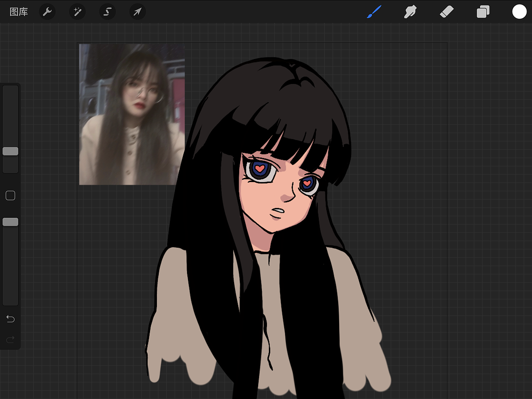The width and height of the screenshot is (532, 399).
Task: Redo the undone stroke
Action: 10,340
